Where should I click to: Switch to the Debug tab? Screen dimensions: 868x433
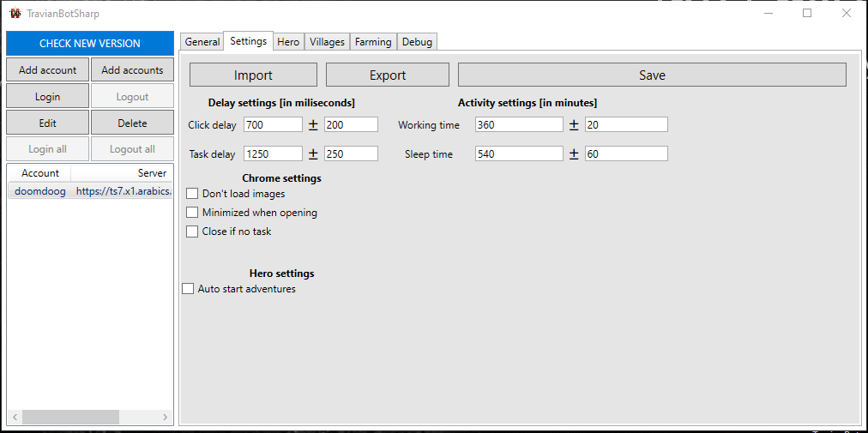(417, 41)
